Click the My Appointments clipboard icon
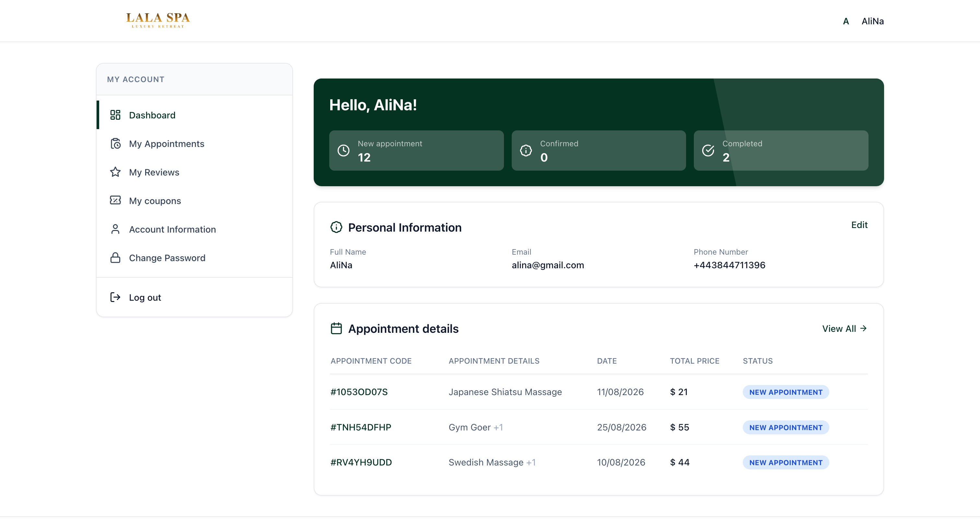980x519 pixels. click(115, 144)
